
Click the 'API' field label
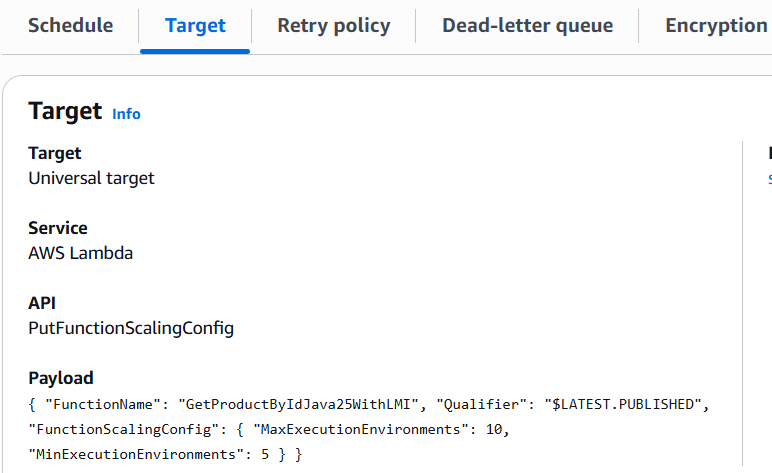pos(42,303)
